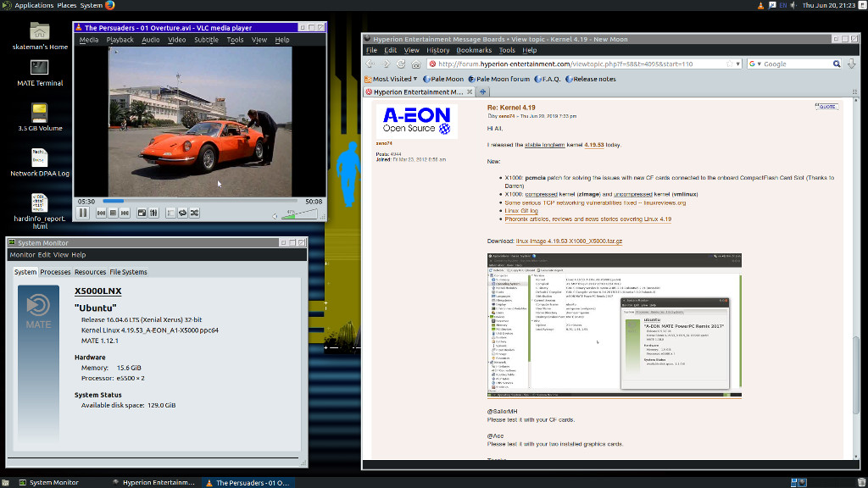The height and width of the screenshot is (488, 868).
Task: Go back in Pale Moon browser
Action: [x=370, y=64]
